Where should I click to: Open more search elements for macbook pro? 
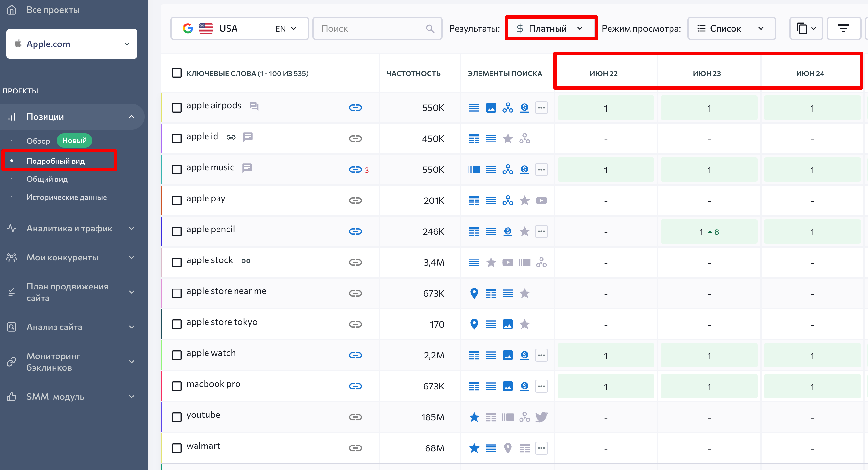tap(541, 387)
